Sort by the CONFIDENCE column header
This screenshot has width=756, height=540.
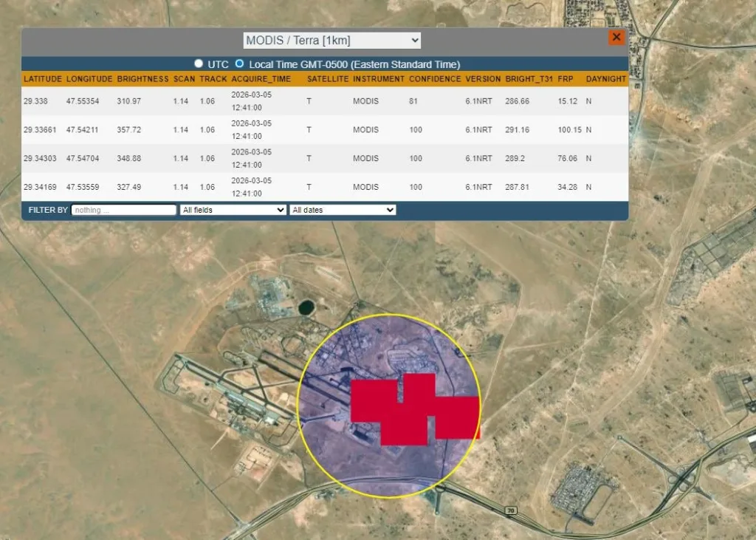(x=435, y=78)
